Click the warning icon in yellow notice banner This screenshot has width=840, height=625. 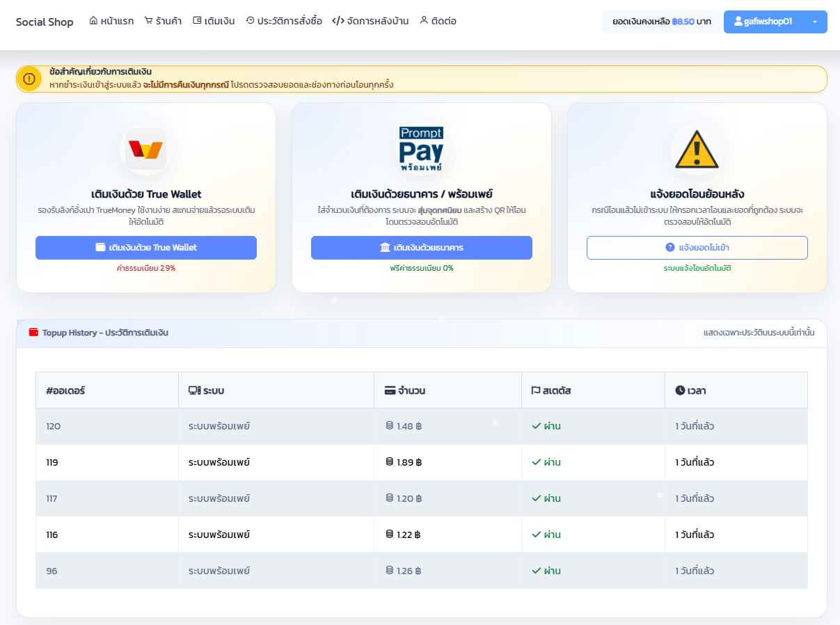(x=29, y=79)
